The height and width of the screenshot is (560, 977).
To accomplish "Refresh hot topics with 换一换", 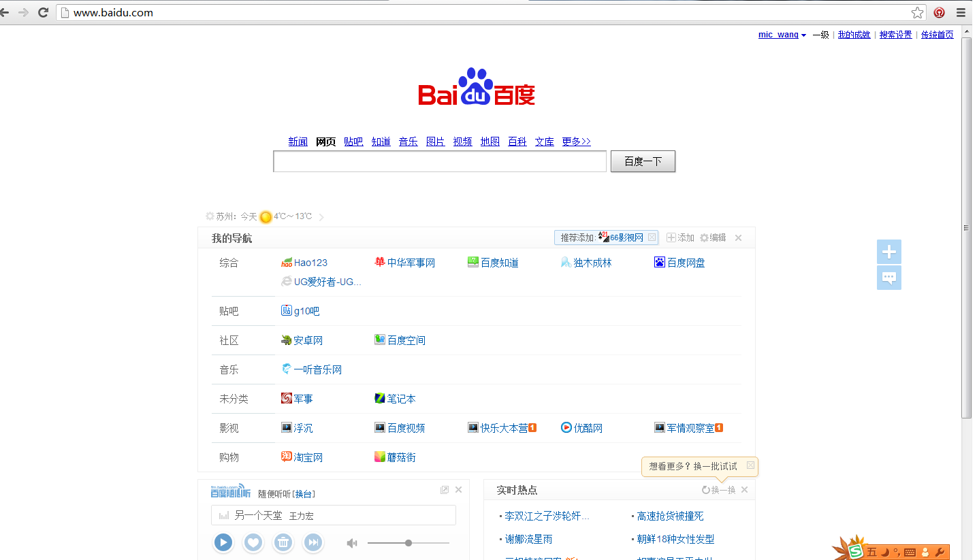I will pyautogui.click(x=719, y=490).
